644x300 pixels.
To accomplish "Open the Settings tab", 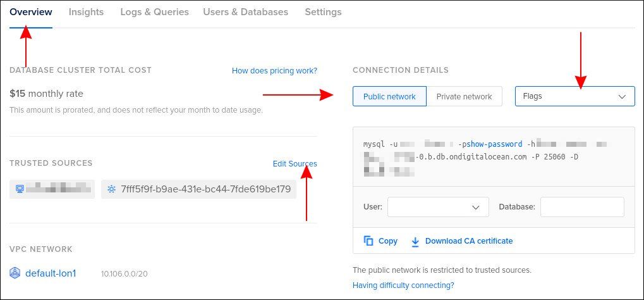I will pos(323,12).
